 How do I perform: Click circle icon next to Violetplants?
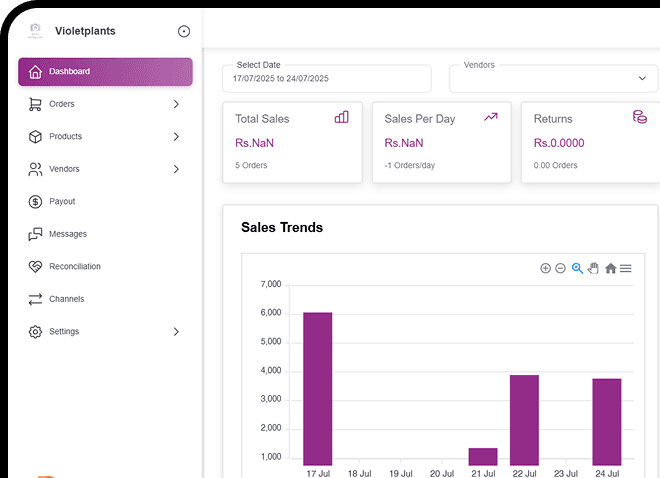pos(183,31)
